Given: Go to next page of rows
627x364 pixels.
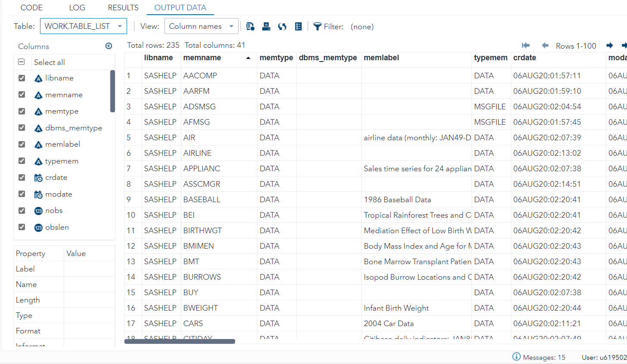Looking at the screenshot, I should click(610, 46).
